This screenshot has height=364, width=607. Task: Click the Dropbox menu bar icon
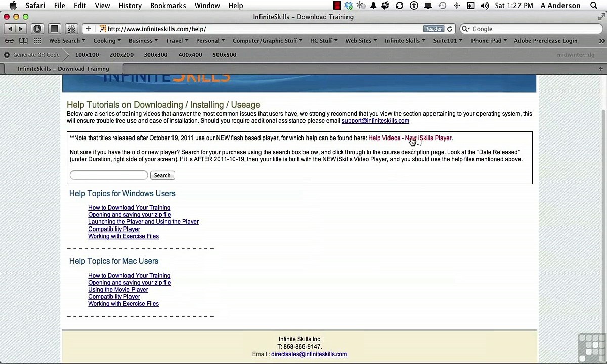349,6
